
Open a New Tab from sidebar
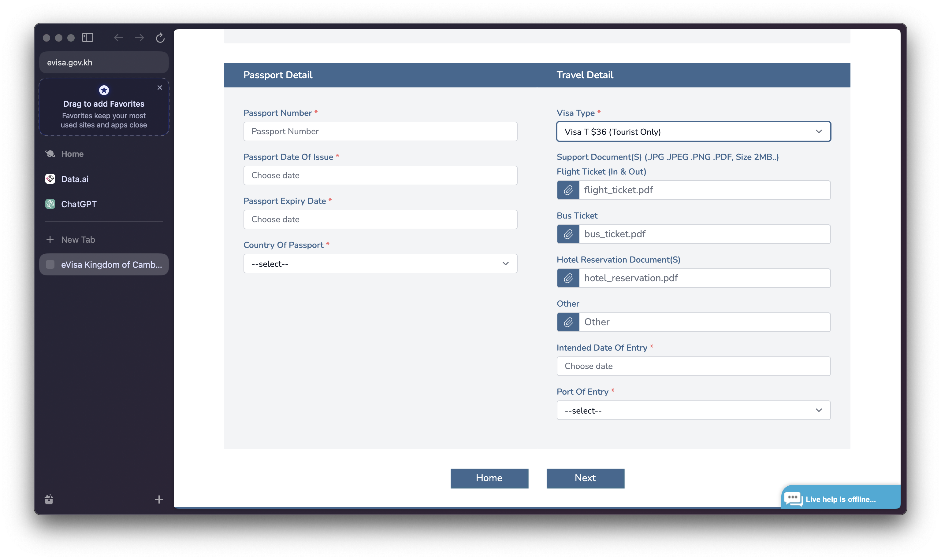[78, 240]
